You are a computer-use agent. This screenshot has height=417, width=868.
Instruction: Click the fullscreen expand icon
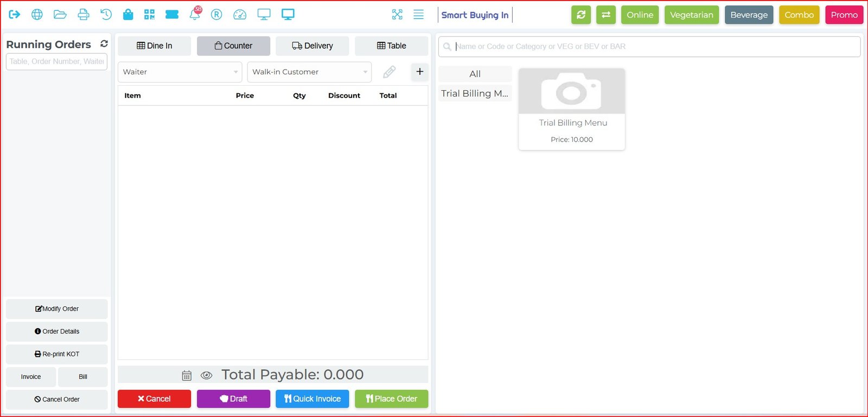397,15
